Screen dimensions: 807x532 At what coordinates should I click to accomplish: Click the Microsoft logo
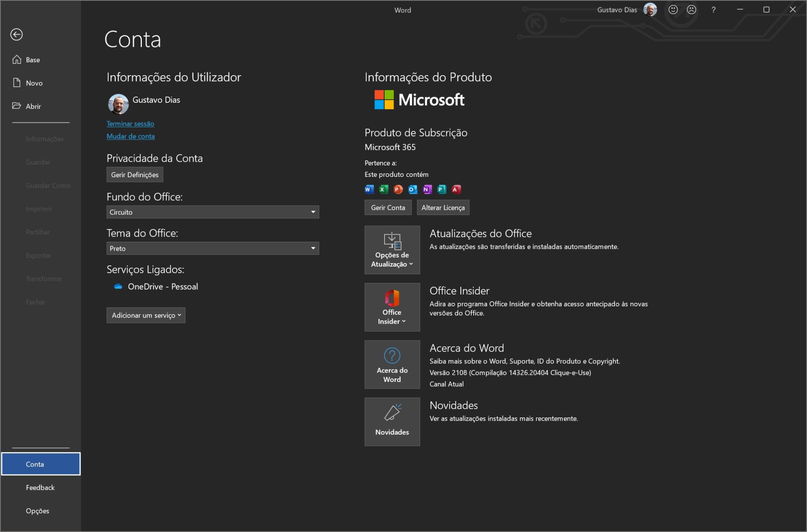click(419, 100)
